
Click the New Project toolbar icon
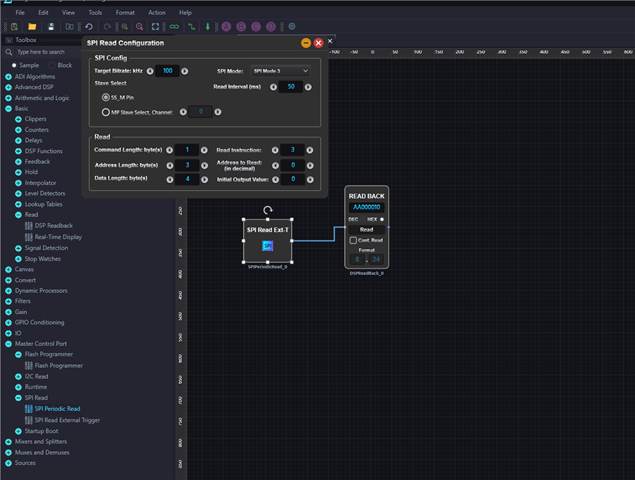click(14, 27)
